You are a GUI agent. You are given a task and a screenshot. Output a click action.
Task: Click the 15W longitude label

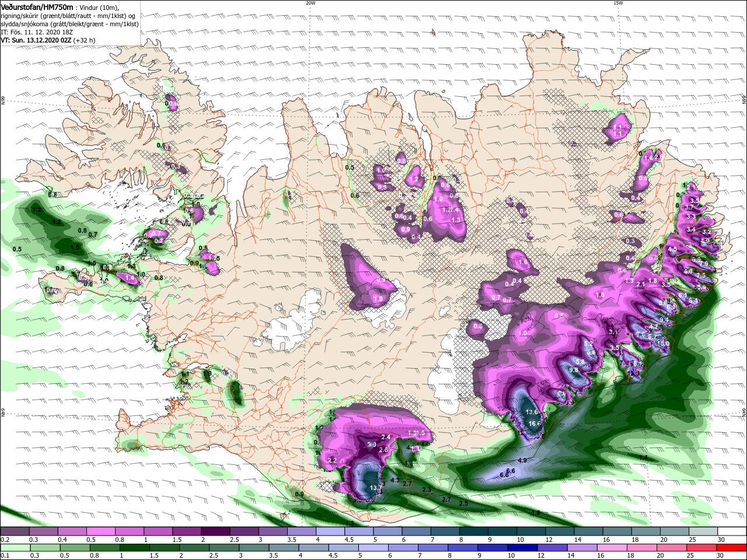(x=618, y=3)
